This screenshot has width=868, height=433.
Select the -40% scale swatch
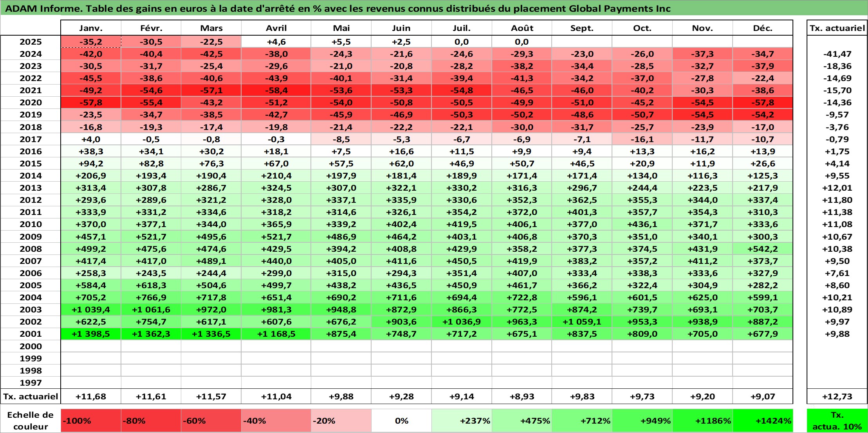(x=276, y=421)
